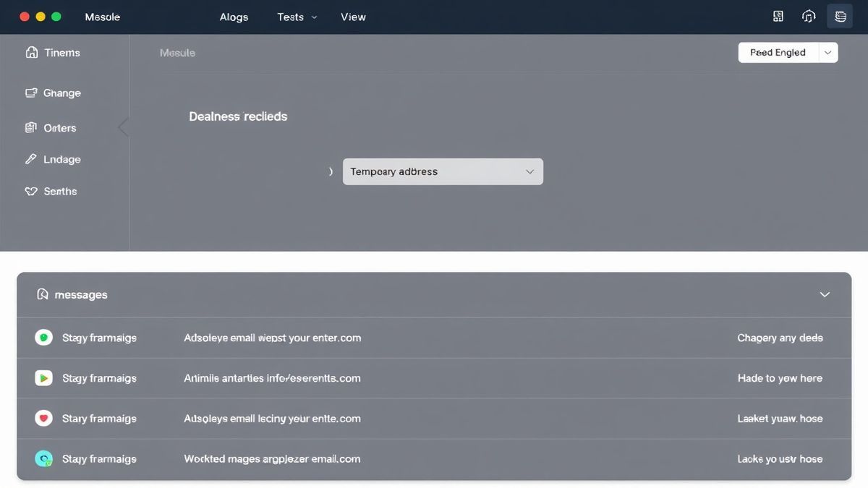Open the Tests menu dropdown
The width and height of the screenshot is (868, 488).
[297, 17]
